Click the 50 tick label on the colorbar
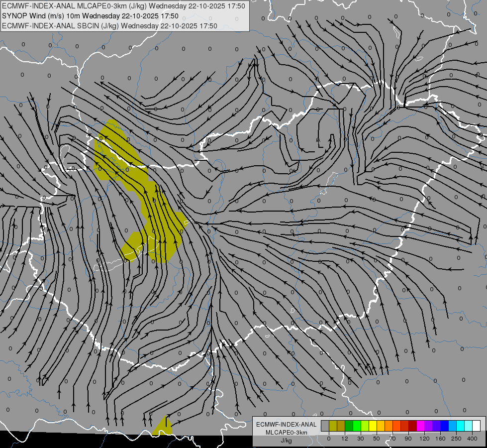Image resolution: width=487 pixels, height=448 pixels. tap(377, 439)
